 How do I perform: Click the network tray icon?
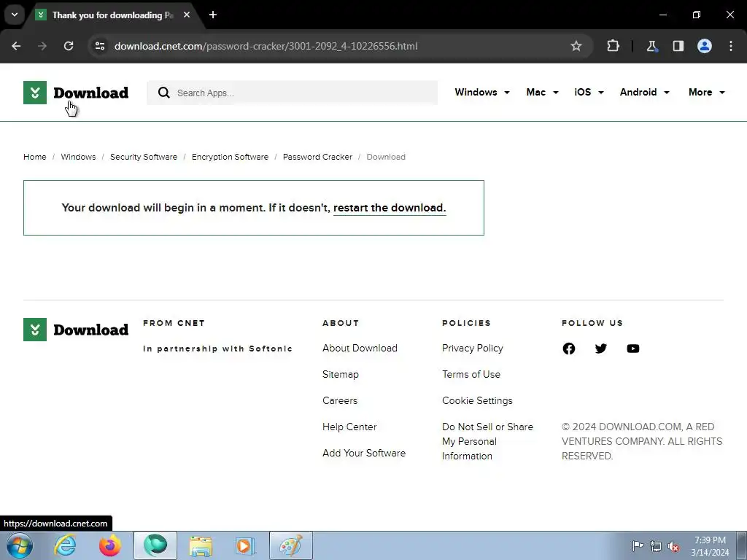tap(656, 546)
